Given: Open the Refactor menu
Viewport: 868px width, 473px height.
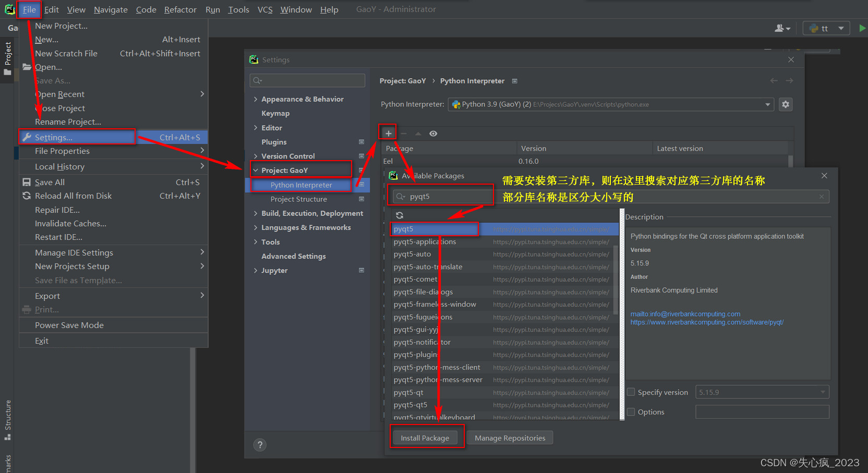Looking at the screenshot, I should [180, 9].
